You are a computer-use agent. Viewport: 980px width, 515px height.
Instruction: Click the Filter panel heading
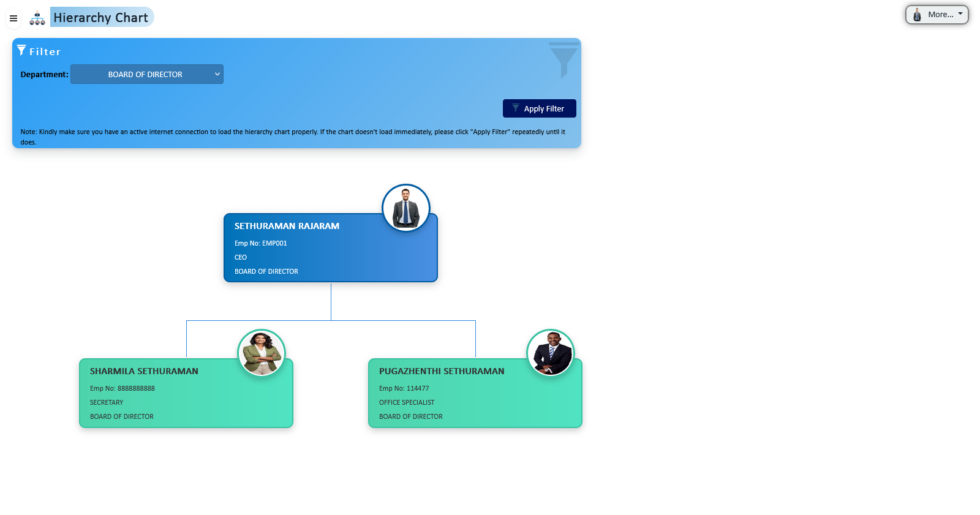pyautogui.click(x=45, y=52)
